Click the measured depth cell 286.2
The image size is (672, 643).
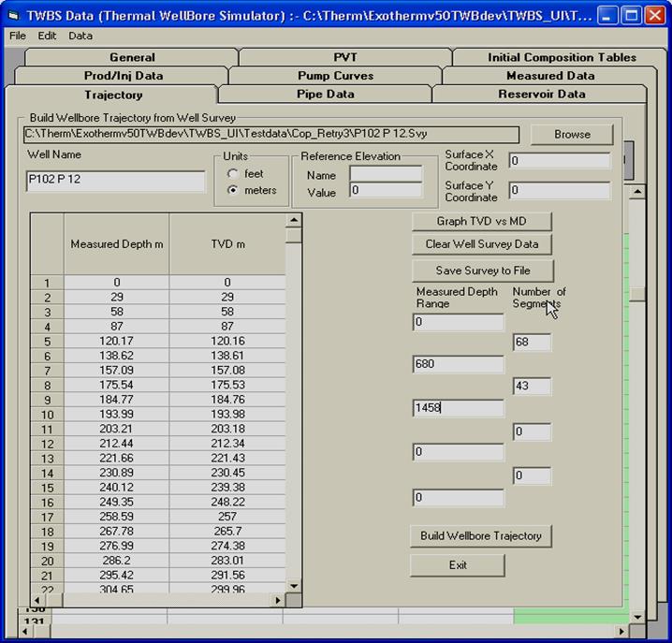pyautogui.click(x=117, y=561)
